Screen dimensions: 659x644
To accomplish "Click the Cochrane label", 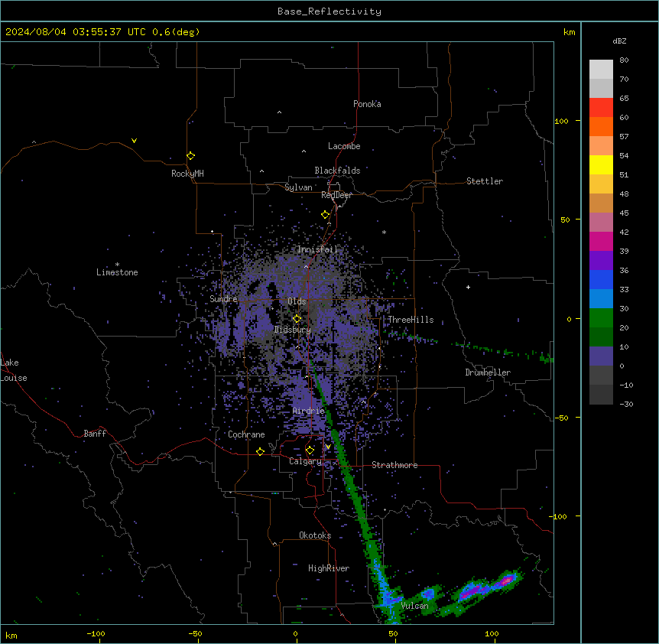I will (246, 434).
